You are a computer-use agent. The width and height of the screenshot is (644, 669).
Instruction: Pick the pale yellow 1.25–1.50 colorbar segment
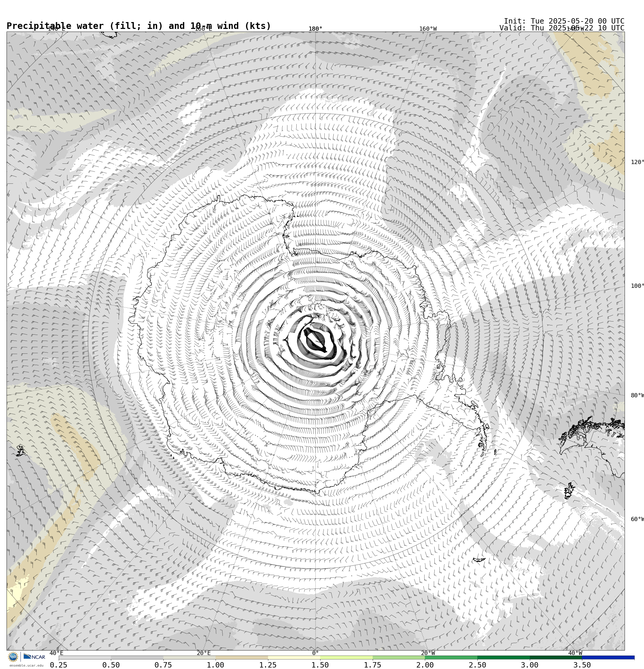point(294,657)
